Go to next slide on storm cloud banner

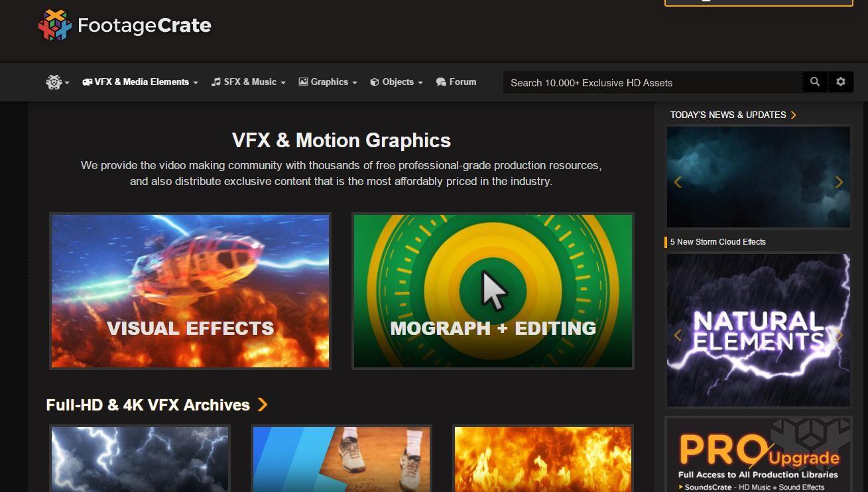coord(839,182)
